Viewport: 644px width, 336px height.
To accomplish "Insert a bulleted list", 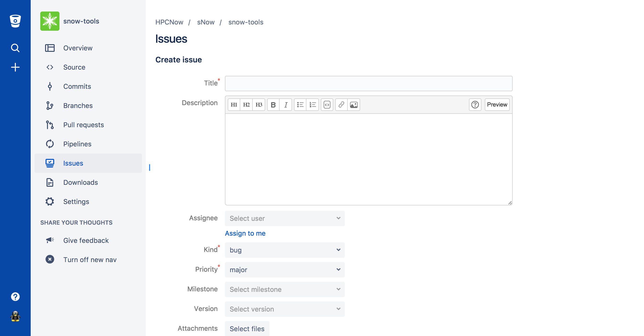I will pos(300,105).
